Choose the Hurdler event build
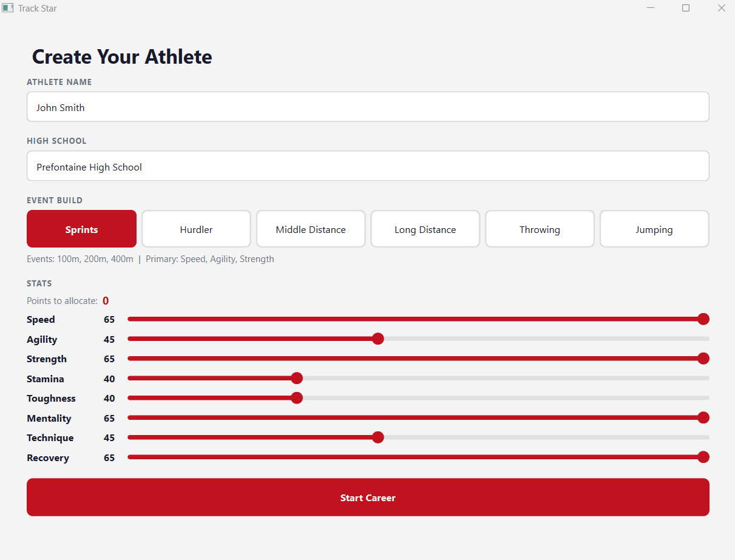This screenshot has height=560, width=735. pos(196,229)
